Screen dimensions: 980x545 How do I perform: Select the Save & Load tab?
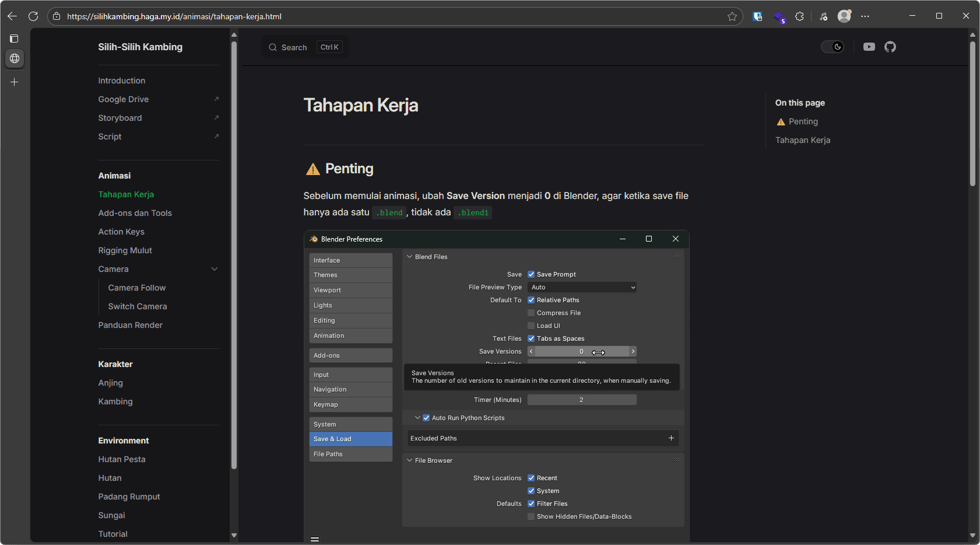350,439
